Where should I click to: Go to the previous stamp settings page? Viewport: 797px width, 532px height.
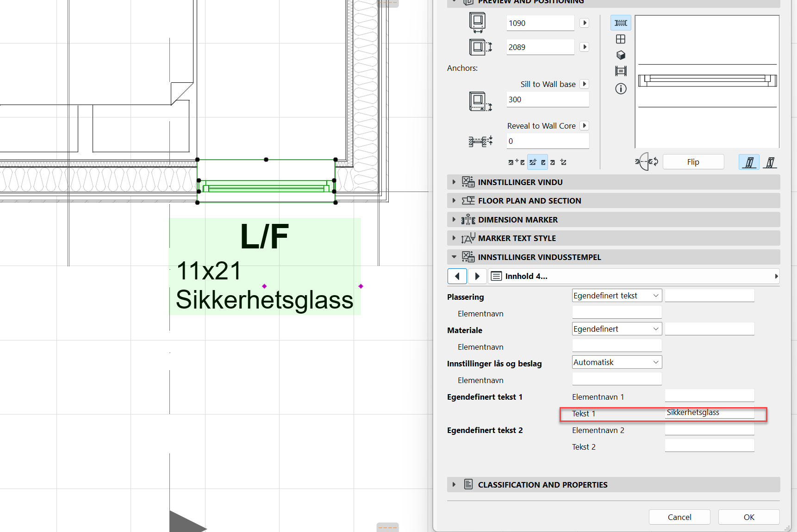coord(457,276)
